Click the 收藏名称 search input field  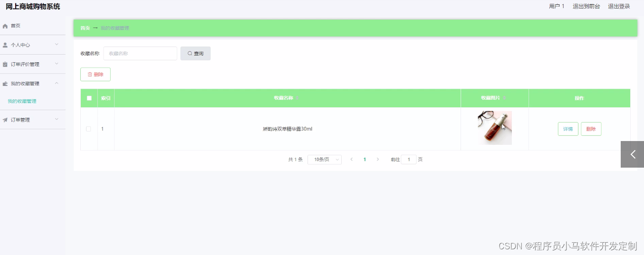[x=140, y=54]
